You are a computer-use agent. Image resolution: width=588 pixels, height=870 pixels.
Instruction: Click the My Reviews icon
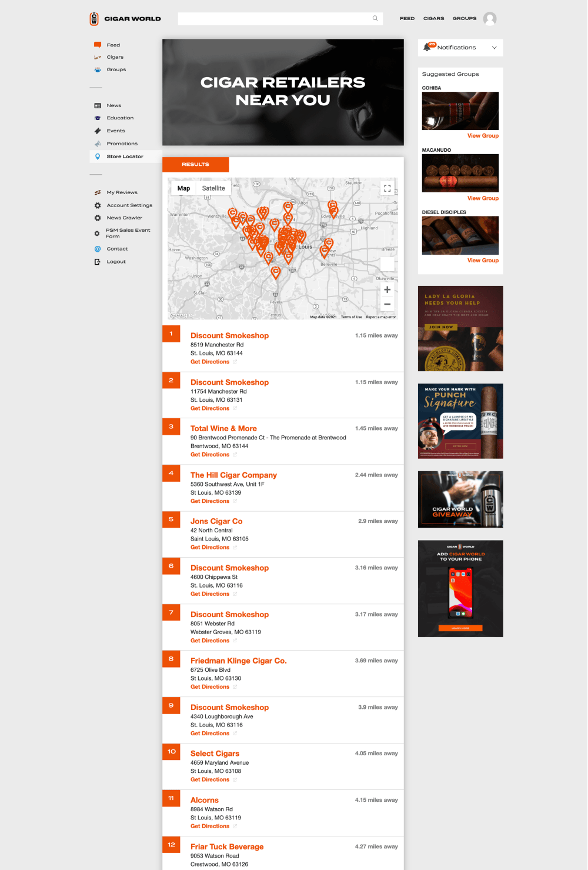point(98,192)
